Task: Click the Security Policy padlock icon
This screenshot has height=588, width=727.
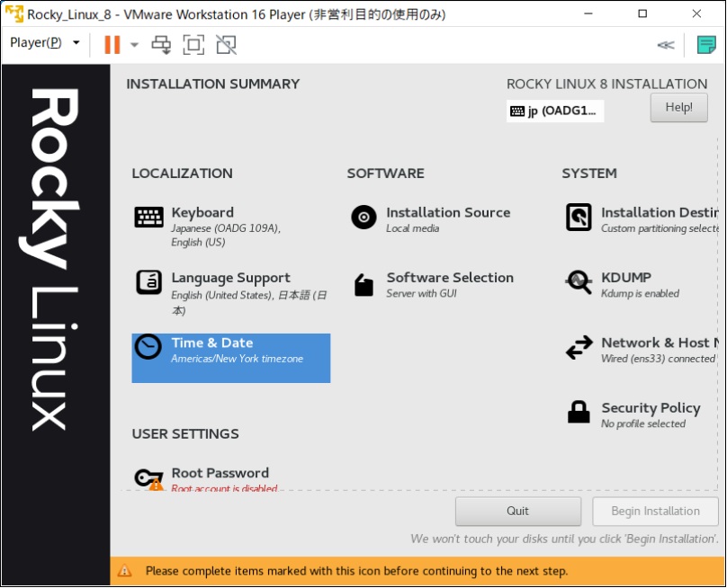Action: coord(579,412)
